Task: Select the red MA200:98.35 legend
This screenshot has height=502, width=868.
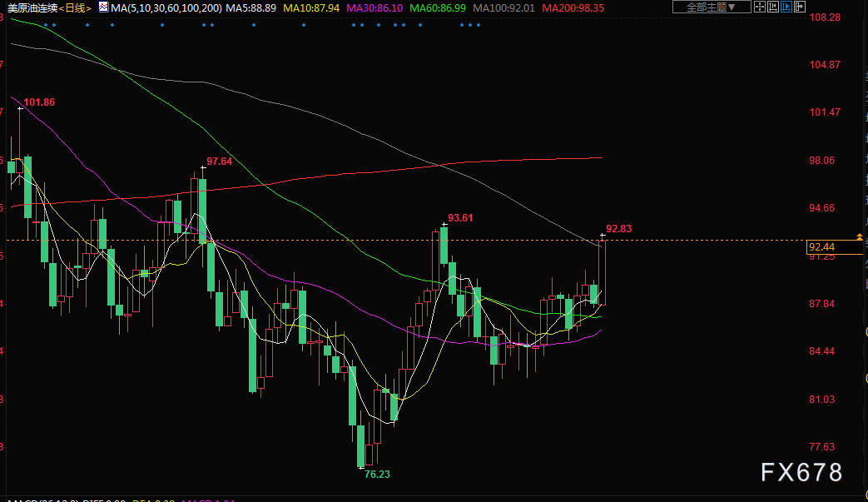Action: (573, 7)
